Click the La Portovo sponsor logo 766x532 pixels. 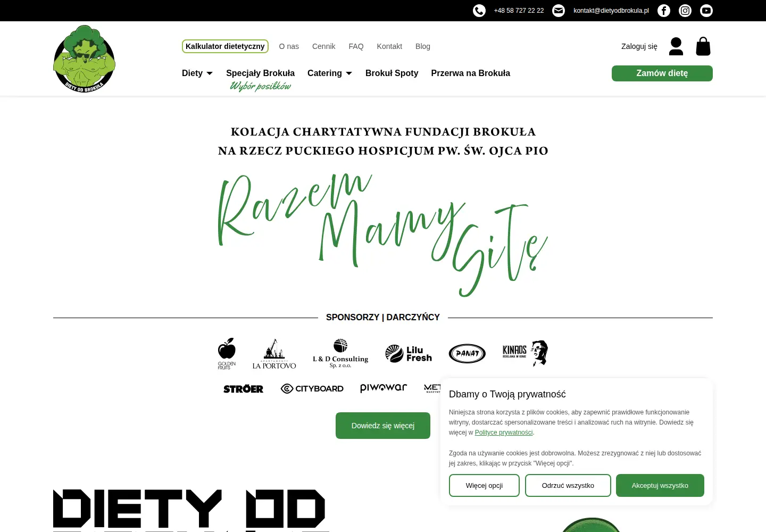[x=274, y=354]
